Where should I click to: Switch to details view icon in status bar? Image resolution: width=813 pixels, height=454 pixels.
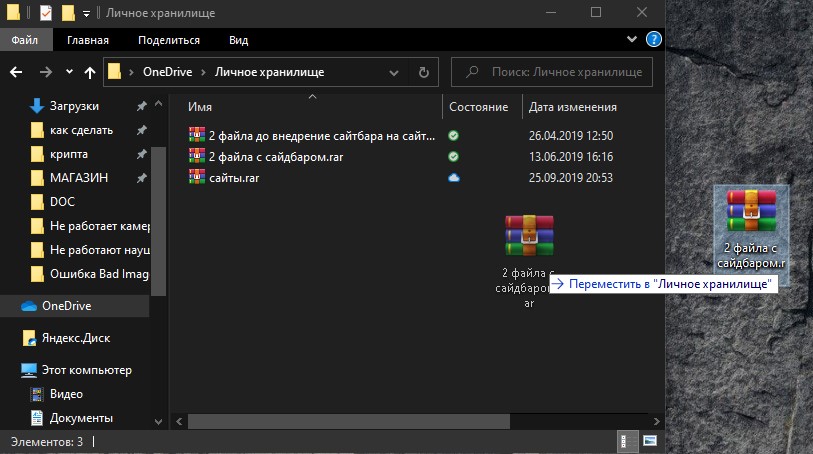coord(628,442)
